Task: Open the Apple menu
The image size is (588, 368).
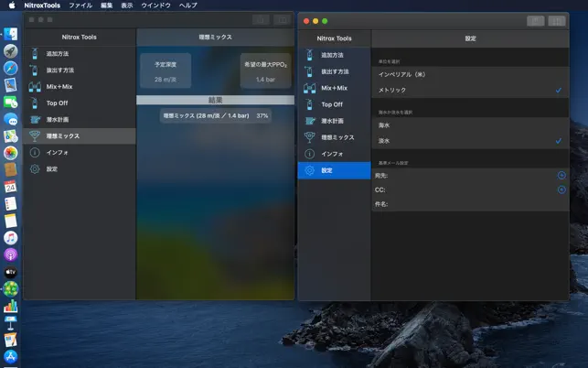Action: click(12, 5)
